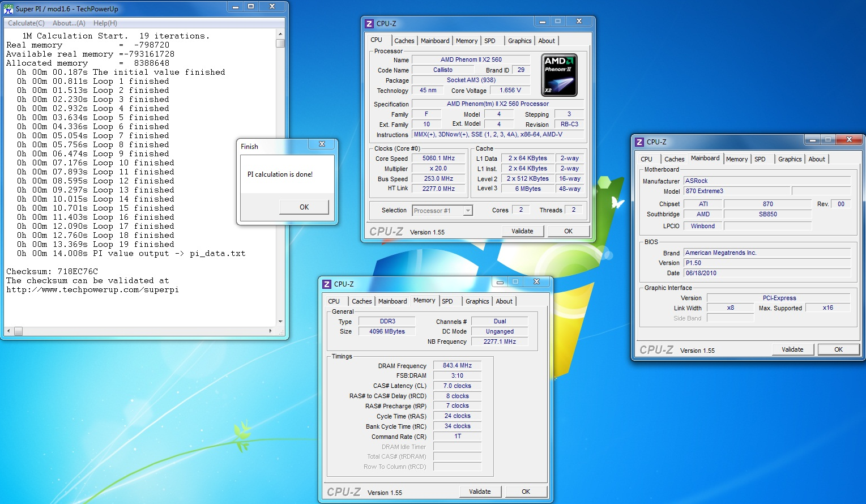Select the Graphics tab in the Memory timings window

477,301
